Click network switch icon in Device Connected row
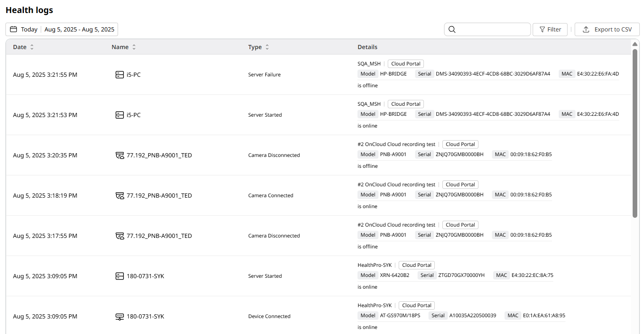The width and height of the screenshot is (644, 334). [x=120, y=316]
